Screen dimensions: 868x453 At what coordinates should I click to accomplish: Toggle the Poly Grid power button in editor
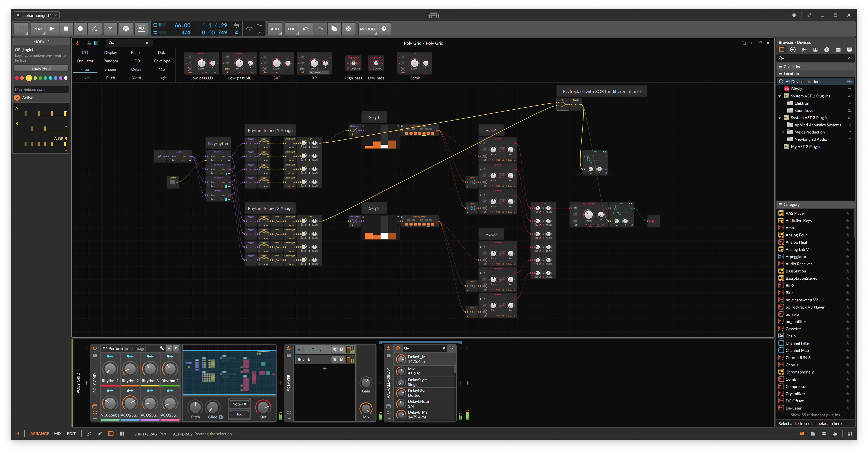(78, 43)
